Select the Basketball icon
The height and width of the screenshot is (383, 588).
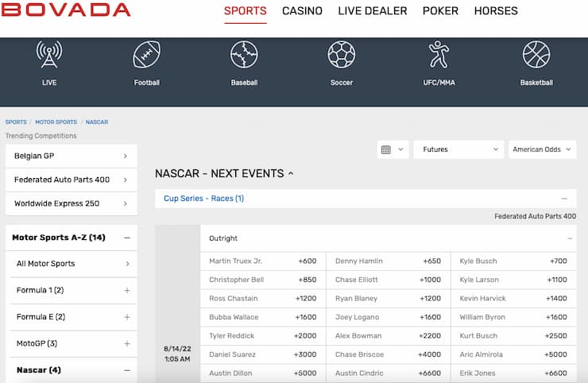tap(536, 55)
